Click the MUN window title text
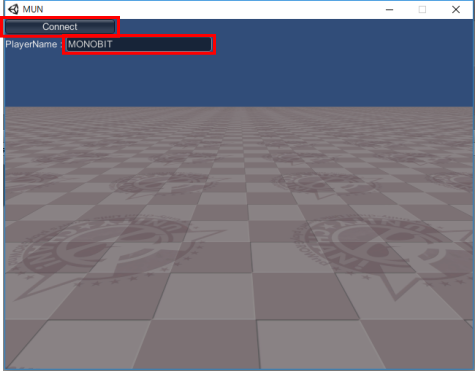The width and height of the screenshot is (475, 371). [x=33, y=9]
